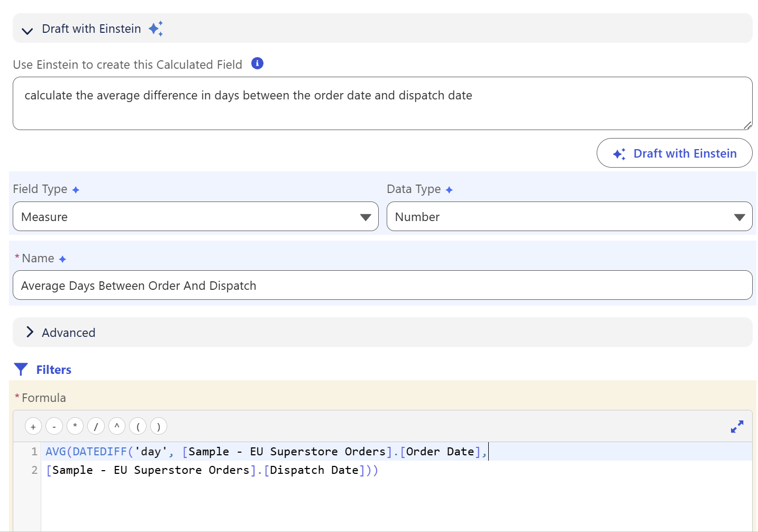Click the text area resize handle

click(x=747, y=125)
